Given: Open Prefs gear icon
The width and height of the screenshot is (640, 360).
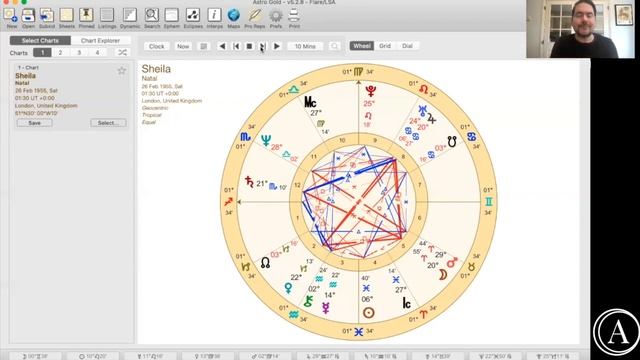Looking at the screenshot, I should coord(276,16).
